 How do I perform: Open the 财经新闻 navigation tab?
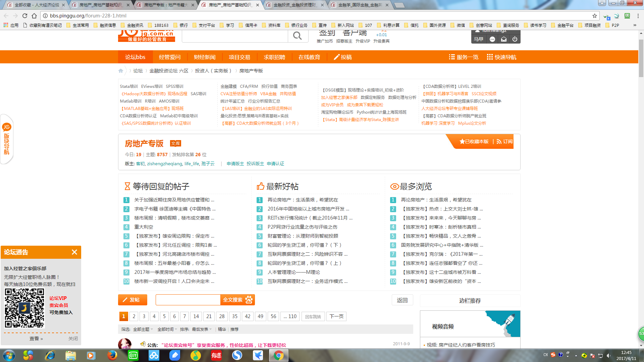205,57
